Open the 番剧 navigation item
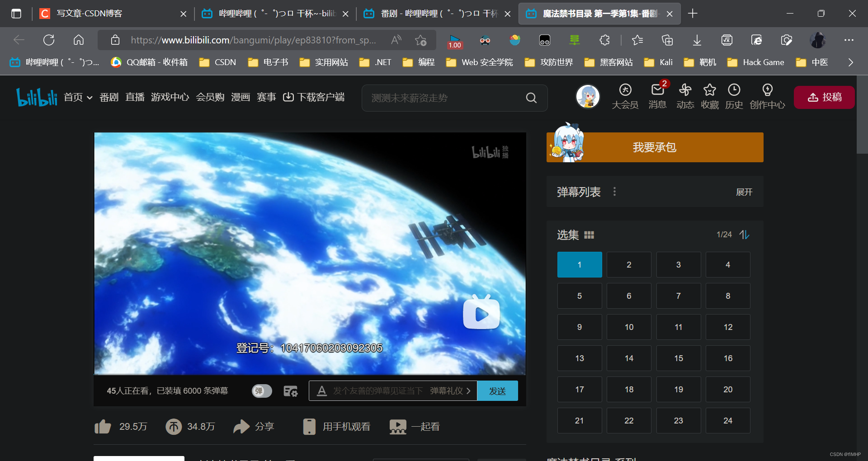The height and width of the screenshot is (461, 868). pos(109,97)
